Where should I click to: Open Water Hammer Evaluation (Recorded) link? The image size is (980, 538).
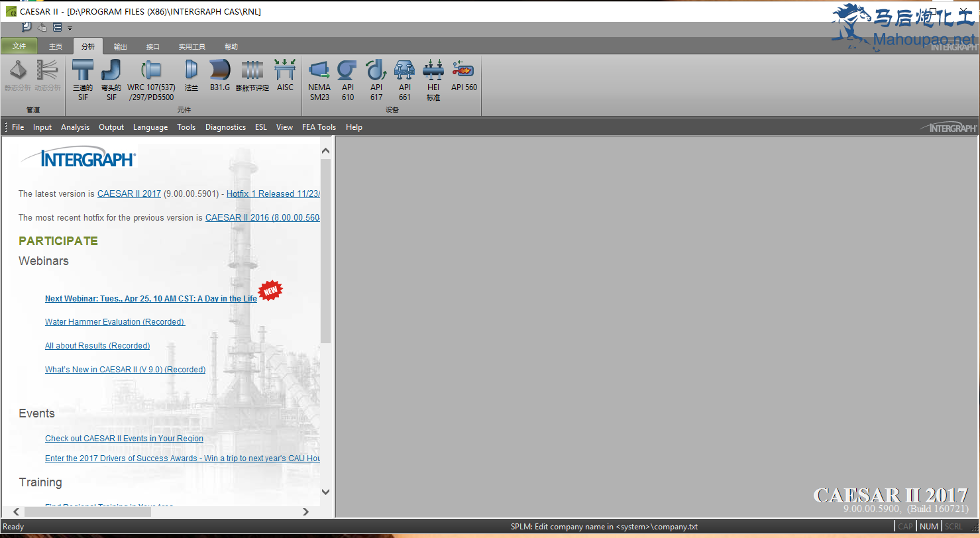coord(115,322)
